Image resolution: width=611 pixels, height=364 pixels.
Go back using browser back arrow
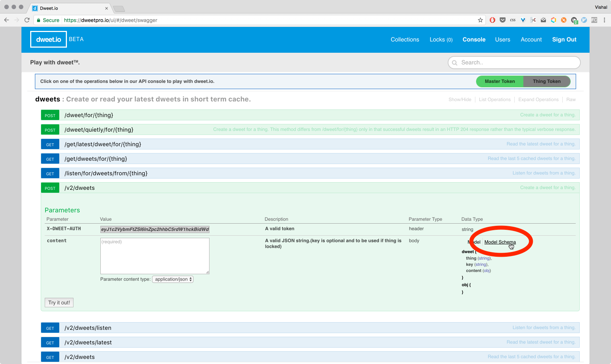point(7,20)
